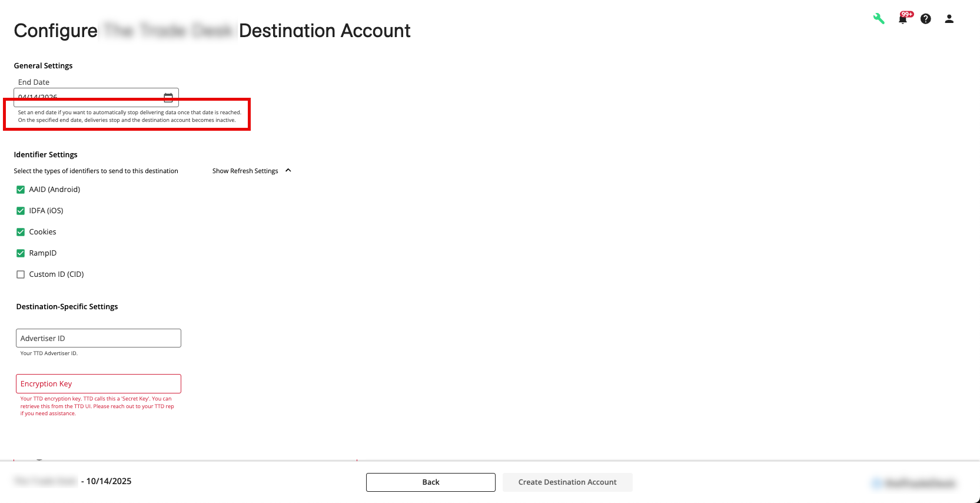Click the Back button

click(430, 482)
